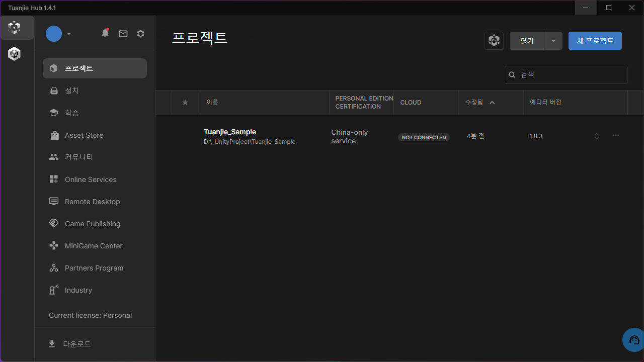Open the blue account avatar
This screenshot has width=644, height=362.
coord(54,34)
